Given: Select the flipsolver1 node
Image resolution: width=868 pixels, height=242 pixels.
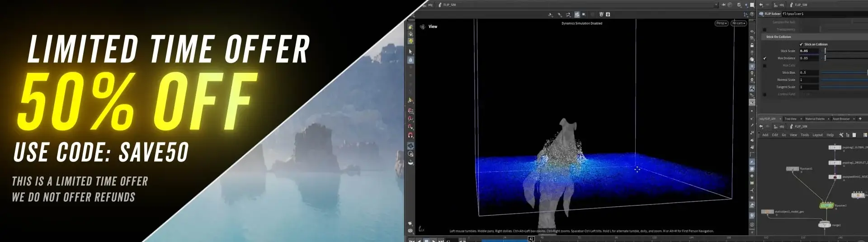Looking at the screenshot, I should (x=826, y=205).
